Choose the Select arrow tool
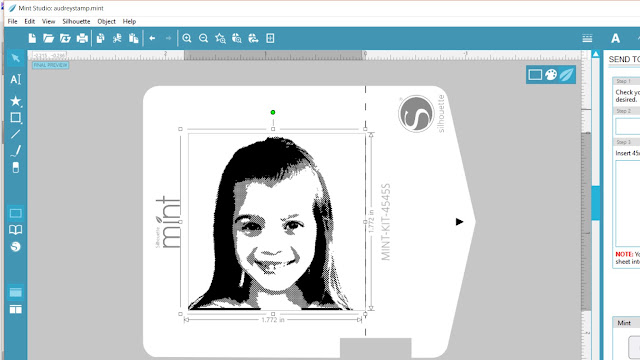This screenshot has width=640, height=360. click(16, 58)
